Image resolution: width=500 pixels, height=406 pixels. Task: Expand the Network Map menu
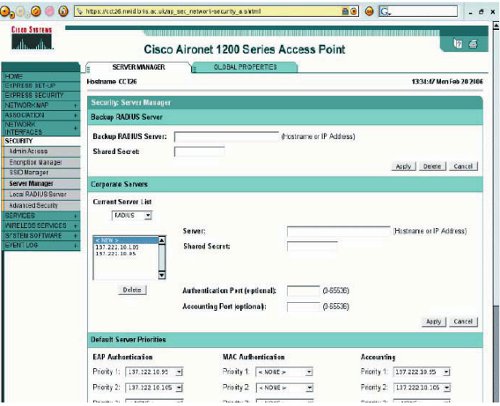click(x=41, y=105)
